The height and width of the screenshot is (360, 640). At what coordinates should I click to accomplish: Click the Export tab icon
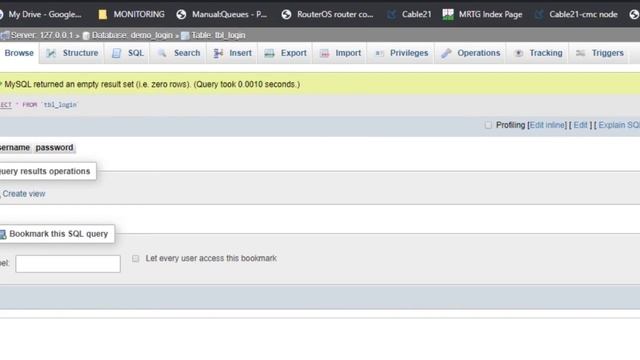pos(269,53)
